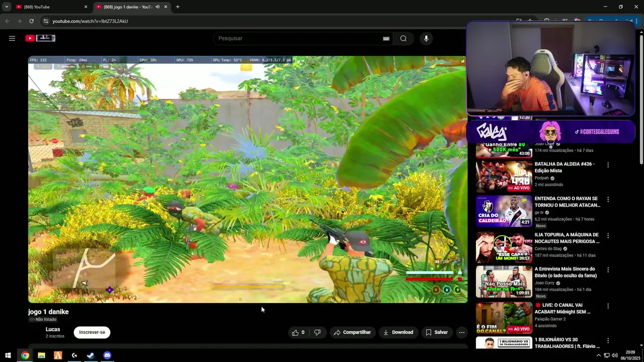Click the magnifier search button
The image size is (644, 362).
403,39
